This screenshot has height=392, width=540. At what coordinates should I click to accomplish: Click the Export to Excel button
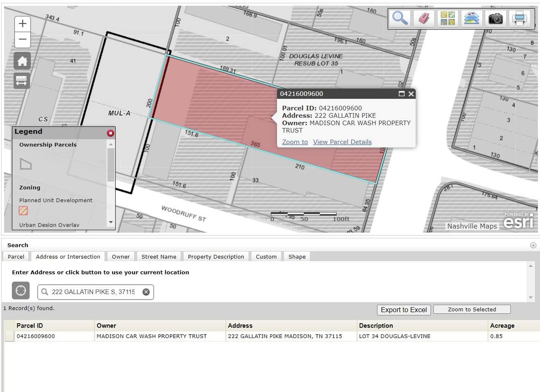click(404, 310)
